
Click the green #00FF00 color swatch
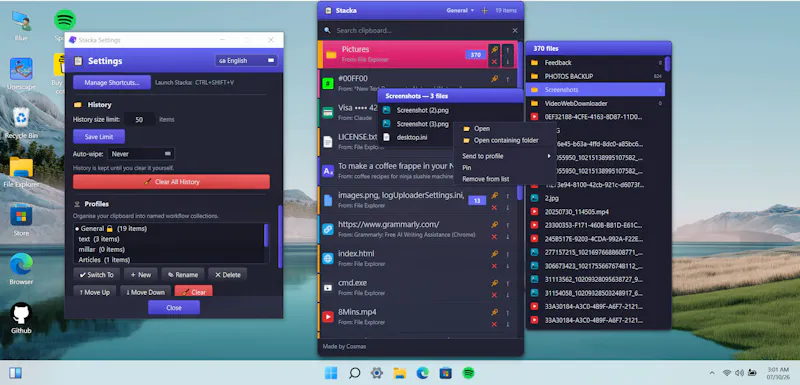point(328,84)
